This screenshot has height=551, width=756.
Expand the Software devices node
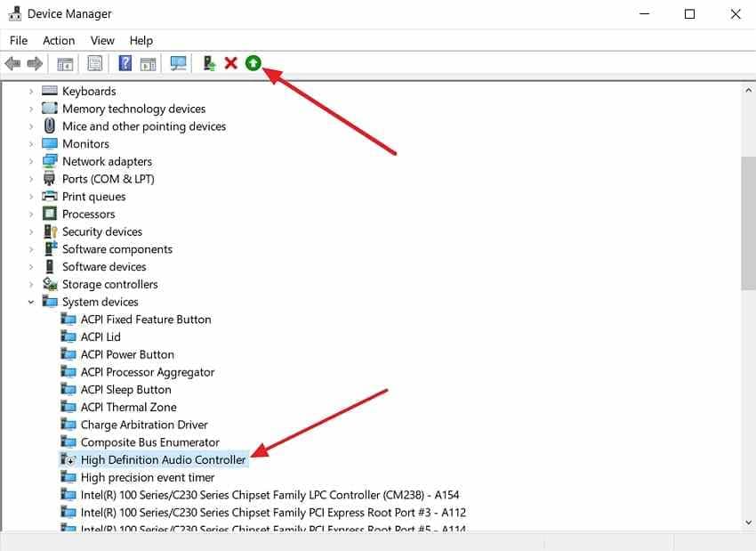[31, 267]
